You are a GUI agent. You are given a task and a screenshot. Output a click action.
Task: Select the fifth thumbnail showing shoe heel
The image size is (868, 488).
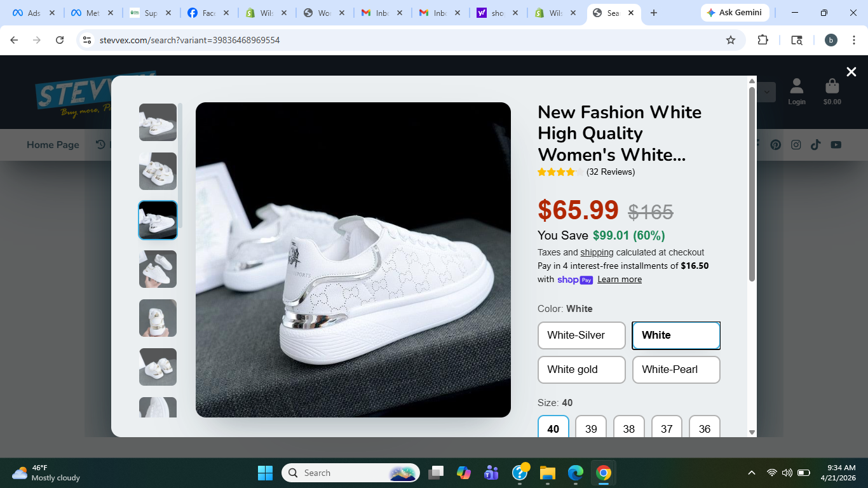158,318
